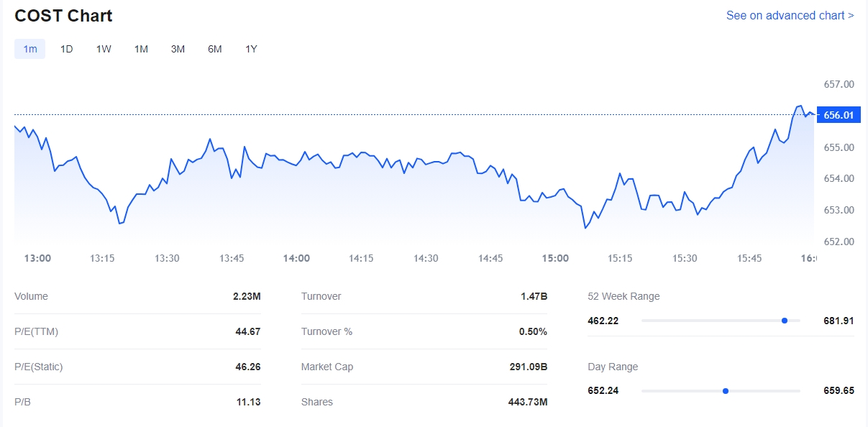Switch chart to 1W timeframe
The image size is (868, 427).
pos(104,49)
